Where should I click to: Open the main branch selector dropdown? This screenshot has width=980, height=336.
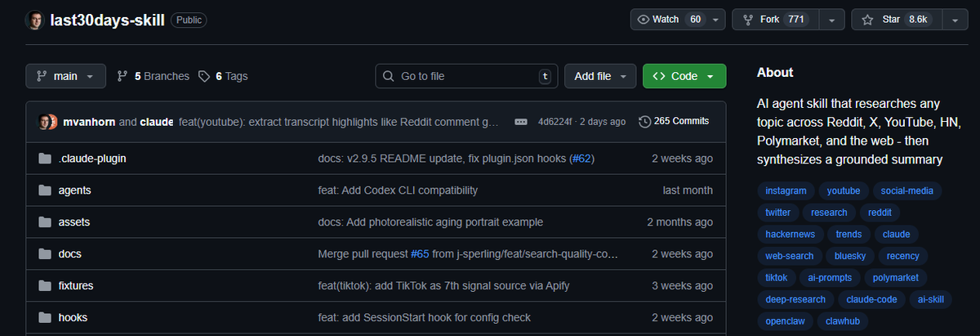pyautogui.click(x=65, y=76)
